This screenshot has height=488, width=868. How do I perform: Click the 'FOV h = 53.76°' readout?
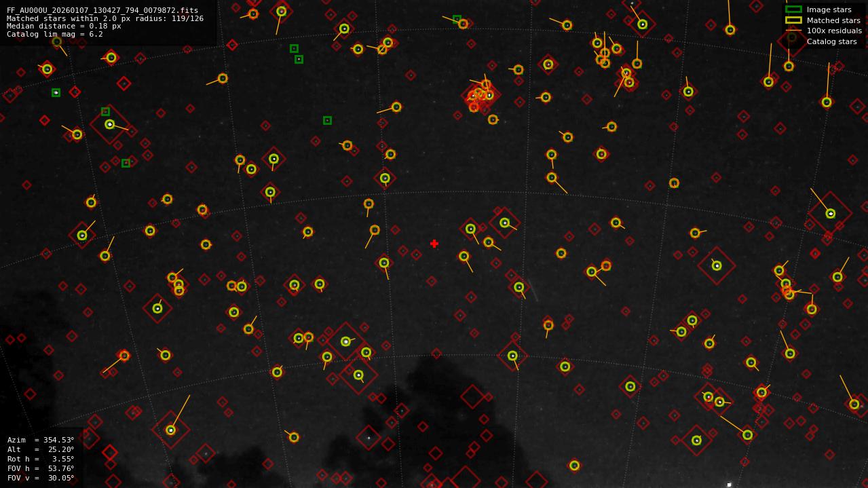(41, 468)
